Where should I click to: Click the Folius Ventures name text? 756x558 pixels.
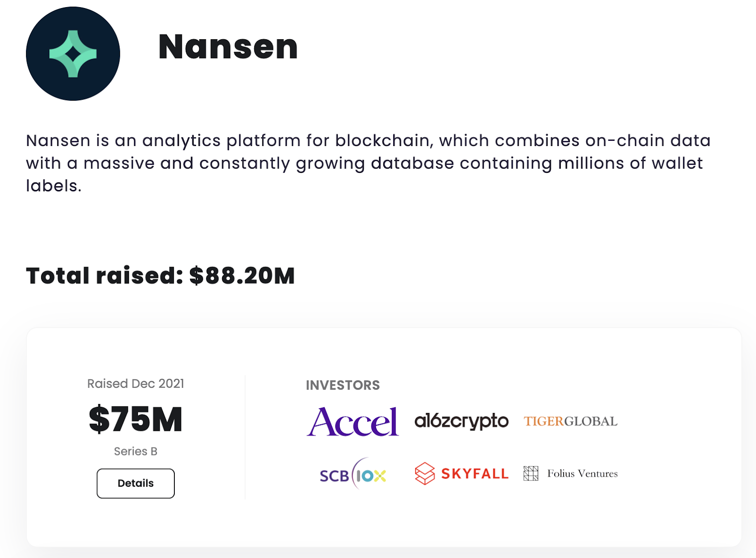582,473
